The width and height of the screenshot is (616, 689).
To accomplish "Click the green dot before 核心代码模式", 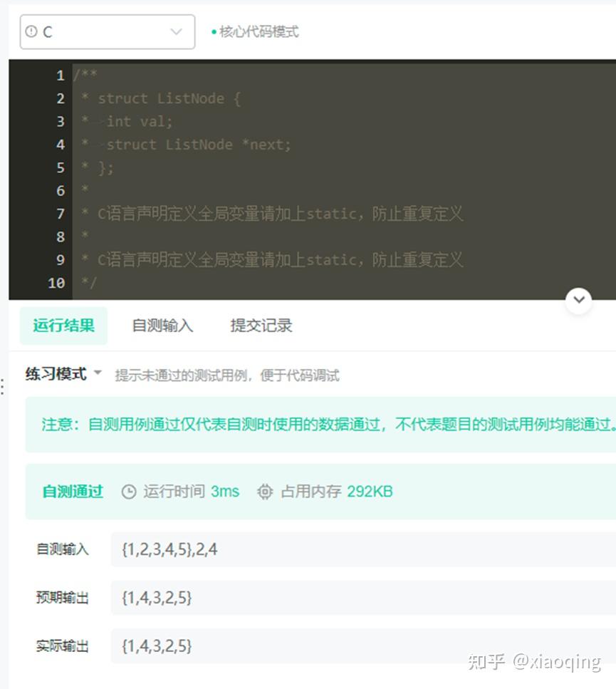I will coord(214,32).
